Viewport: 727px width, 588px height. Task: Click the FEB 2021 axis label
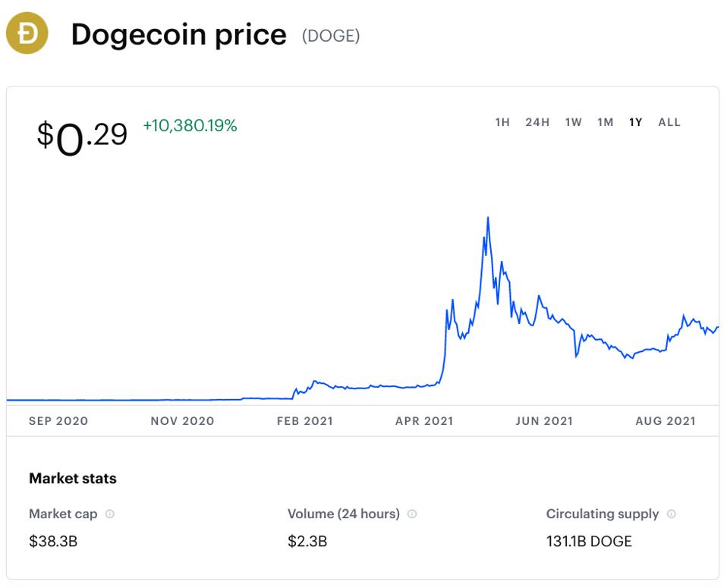click(305, 421)
